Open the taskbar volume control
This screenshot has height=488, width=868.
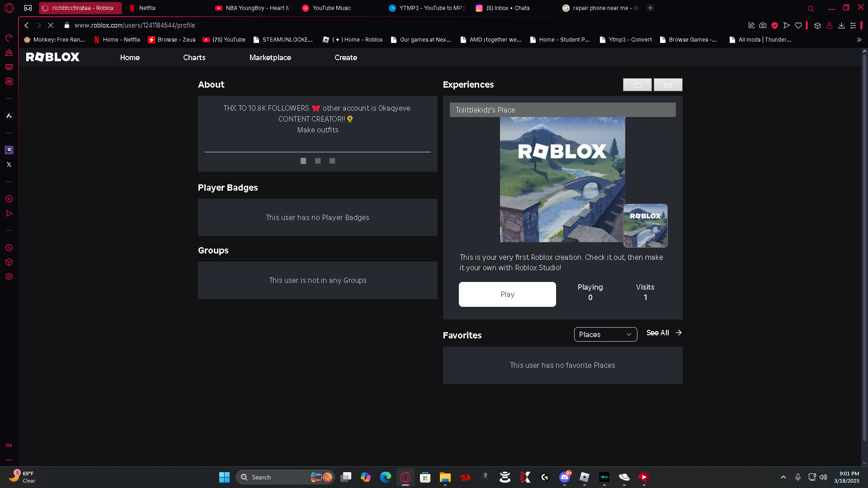pos(823,477)
